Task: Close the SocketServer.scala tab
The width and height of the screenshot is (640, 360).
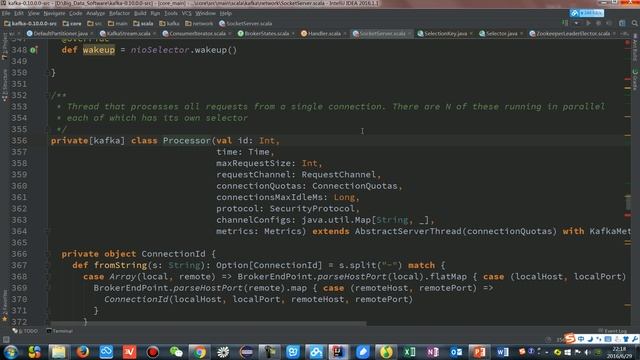Action: coord(410,33)
